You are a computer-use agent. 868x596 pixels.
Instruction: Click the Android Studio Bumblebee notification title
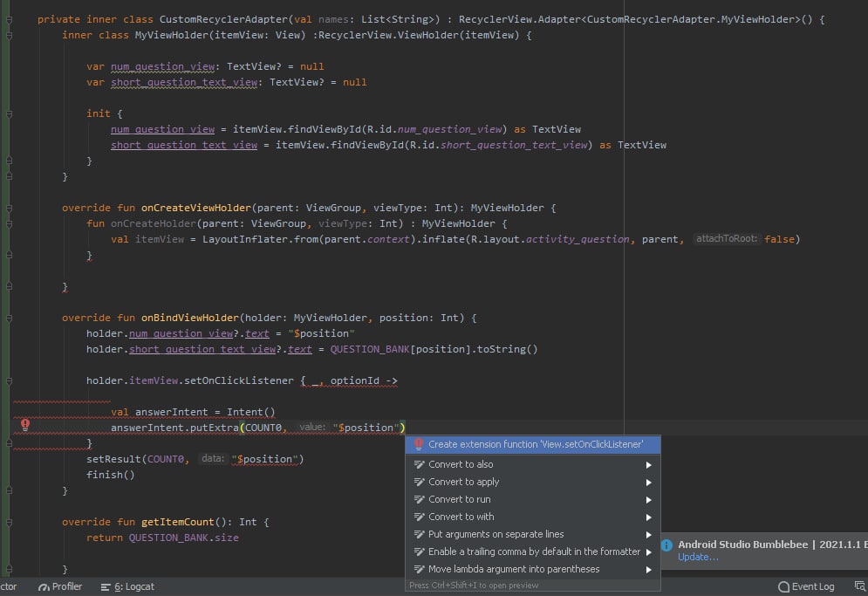point(773,545)
